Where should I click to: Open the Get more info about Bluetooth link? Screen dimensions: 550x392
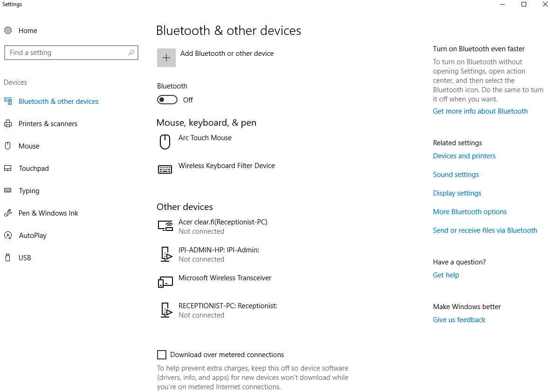(480, 111)
